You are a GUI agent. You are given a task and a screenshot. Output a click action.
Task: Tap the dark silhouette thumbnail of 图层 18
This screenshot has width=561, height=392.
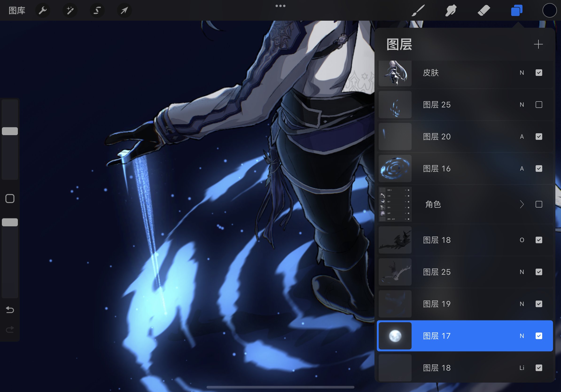(395, 240)
